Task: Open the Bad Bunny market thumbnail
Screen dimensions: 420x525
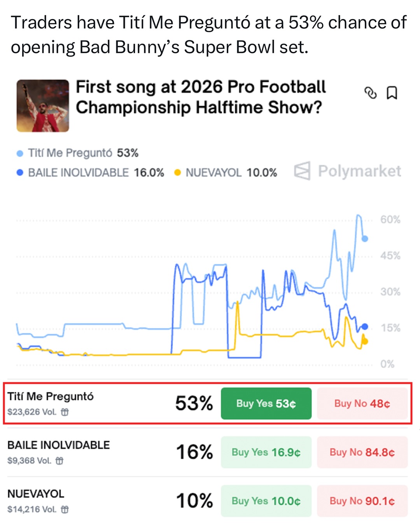Action: pos(43,106)
